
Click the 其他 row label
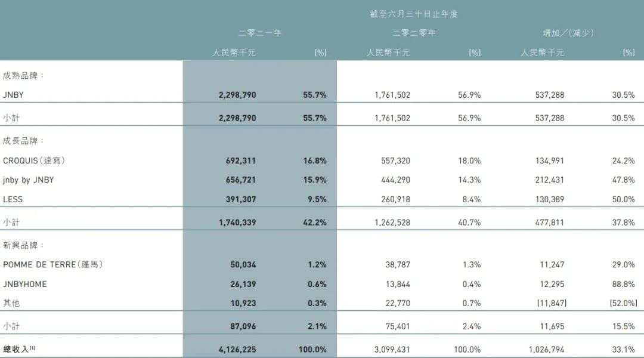click(x=11, y=303)
